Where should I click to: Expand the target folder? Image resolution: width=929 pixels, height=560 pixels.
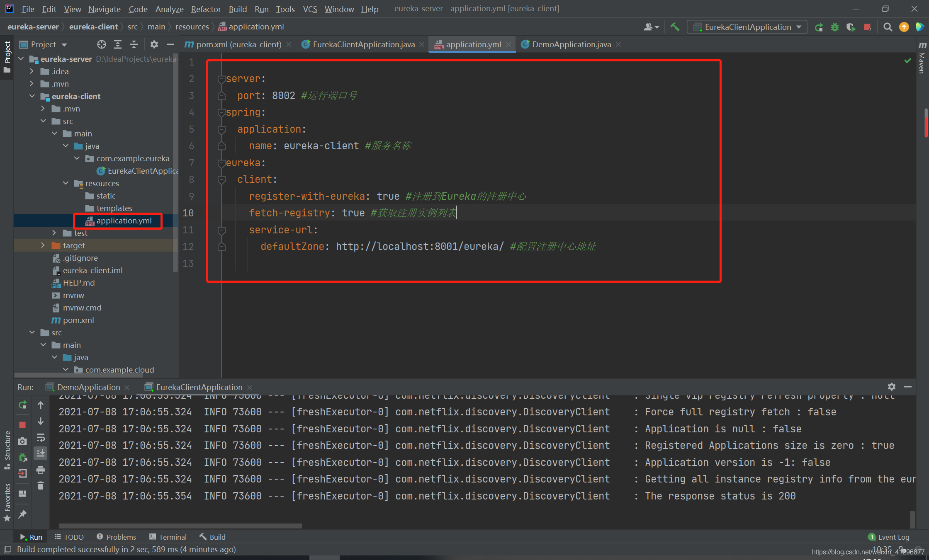click(x=43, y=245)
